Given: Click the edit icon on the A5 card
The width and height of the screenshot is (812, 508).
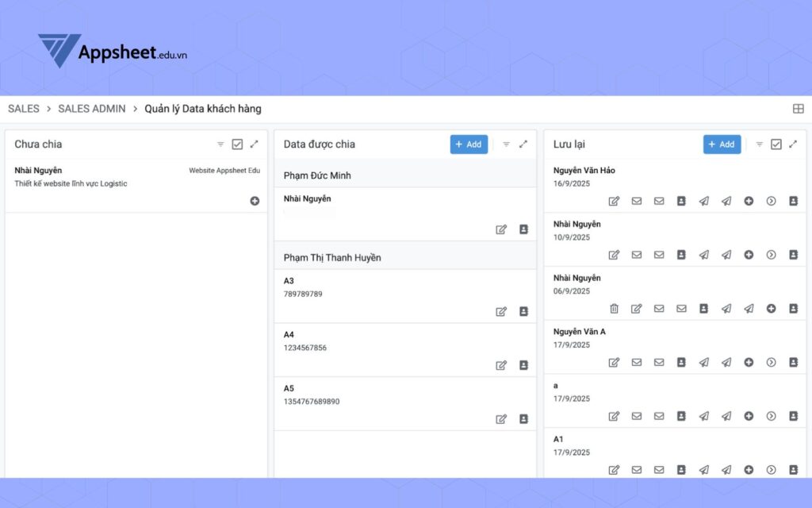Looking at the screenshot, I should click(501, 419).
